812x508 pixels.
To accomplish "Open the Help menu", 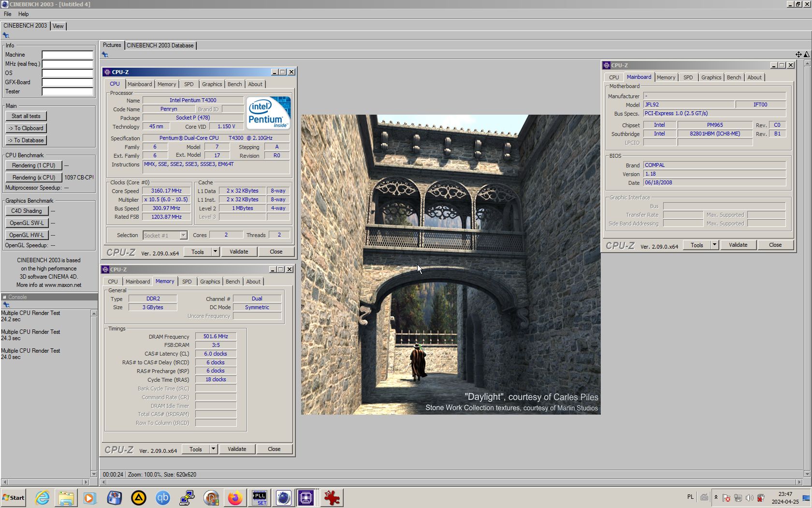I will (x=23, y=14).
